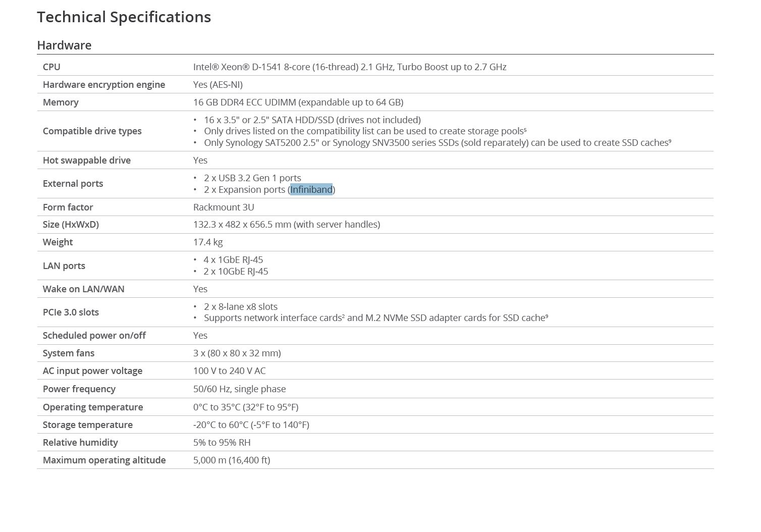Viewport: 761px width, 532px height.
Task: Click footnote 5 after storage pools
Action: pos(525,129)
